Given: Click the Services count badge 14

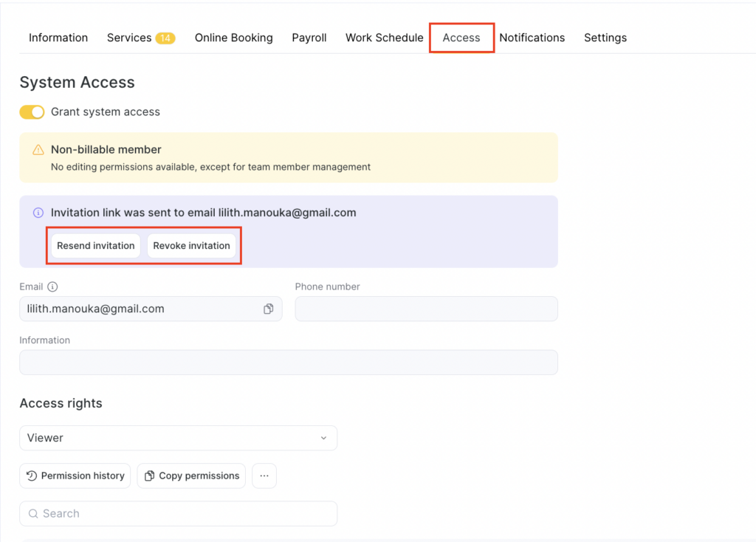Looking at the screenshot, I should pos(165,38).
